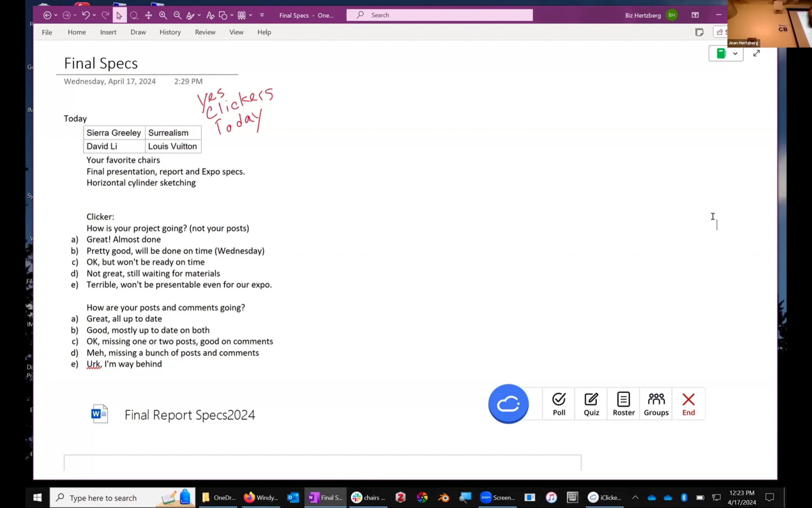This screenshot has width=812, height=508.
Task: Expand the Shapes dropdown arrow
Action: (232, 15)
